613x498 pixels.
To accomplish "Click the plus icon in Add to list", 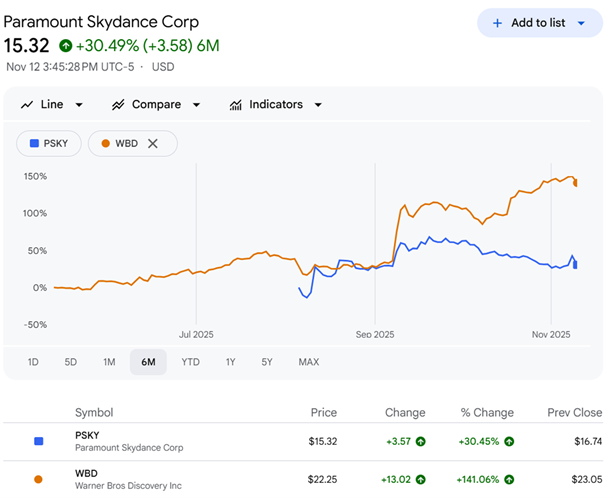I will coord(497,23).
